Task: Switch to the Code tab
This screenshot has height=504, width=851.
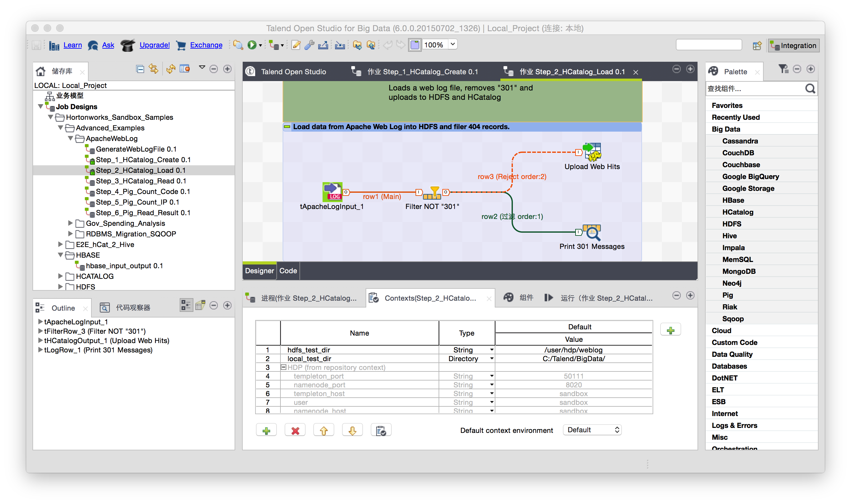Action: [288, 271]
